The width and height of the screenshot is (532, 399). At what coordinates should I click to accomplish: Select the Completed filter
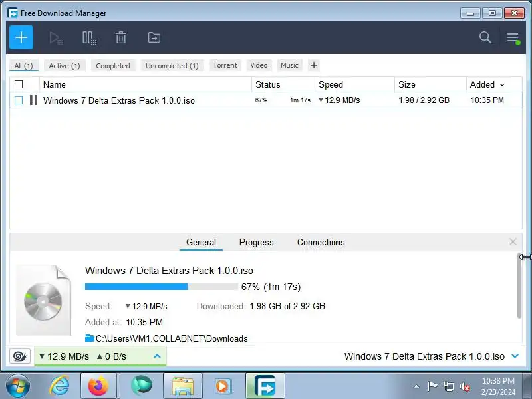coord(113,65)
